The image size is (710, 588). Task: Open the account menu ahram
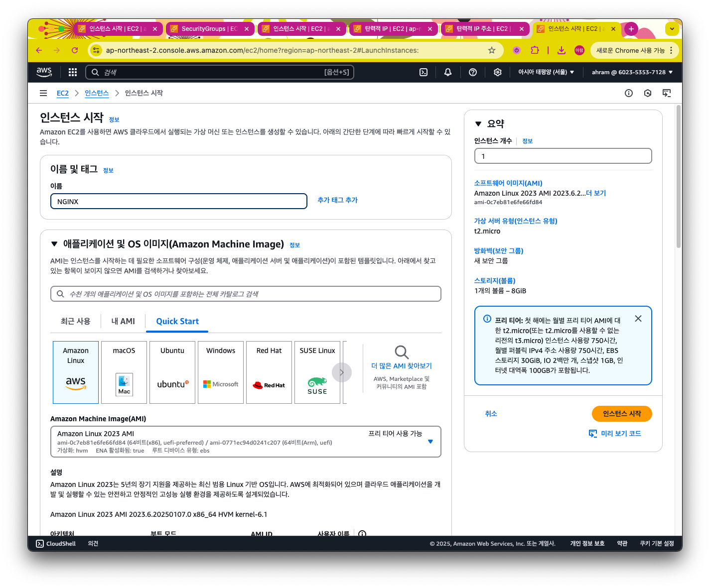(x=632, y=72)
